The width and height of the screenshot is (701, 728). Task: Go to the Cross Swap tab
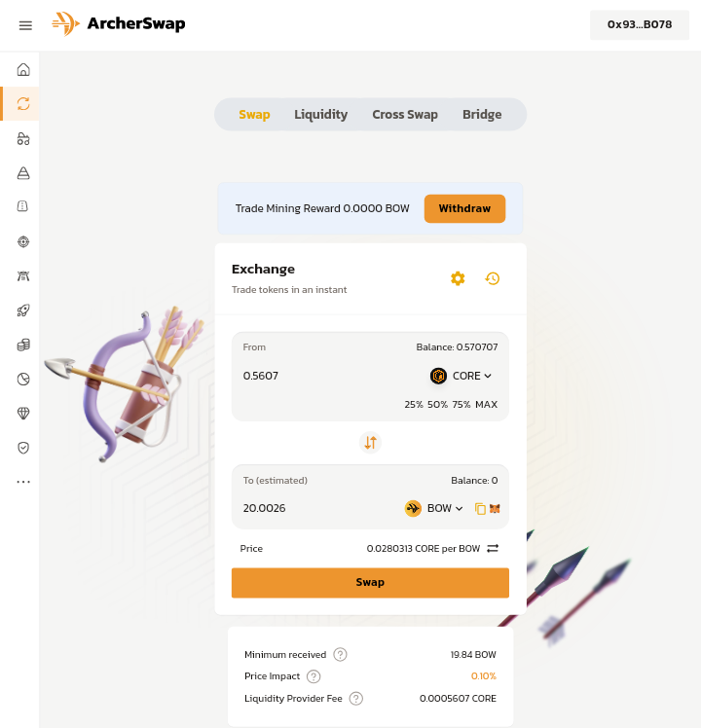[x=405, y=115]
